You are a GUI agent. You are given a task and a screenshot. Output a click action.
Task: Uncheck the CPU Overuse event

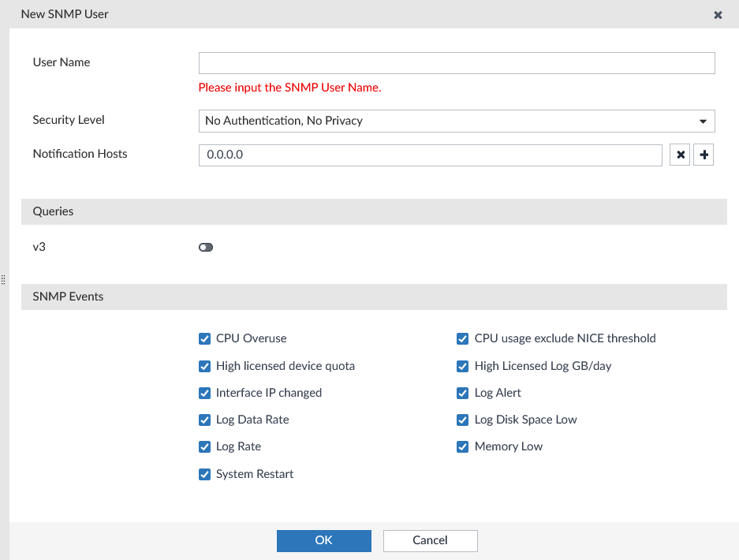click(204, 338)
